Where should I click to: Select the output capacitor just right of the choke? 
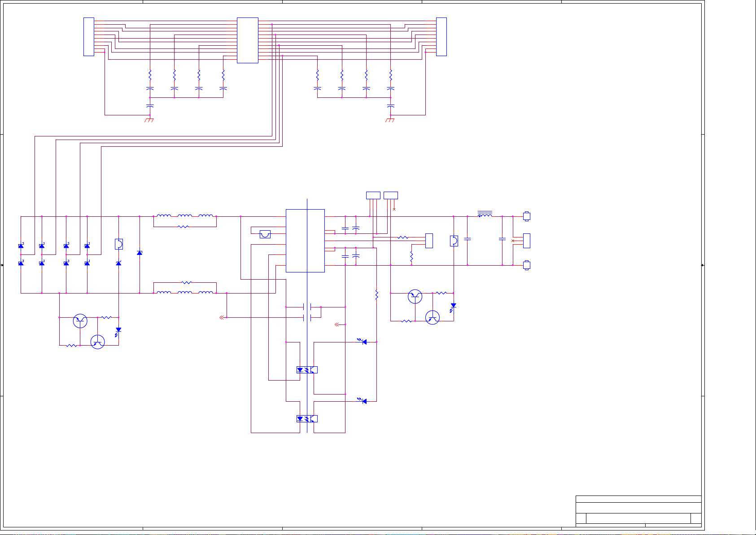[503, 239]
